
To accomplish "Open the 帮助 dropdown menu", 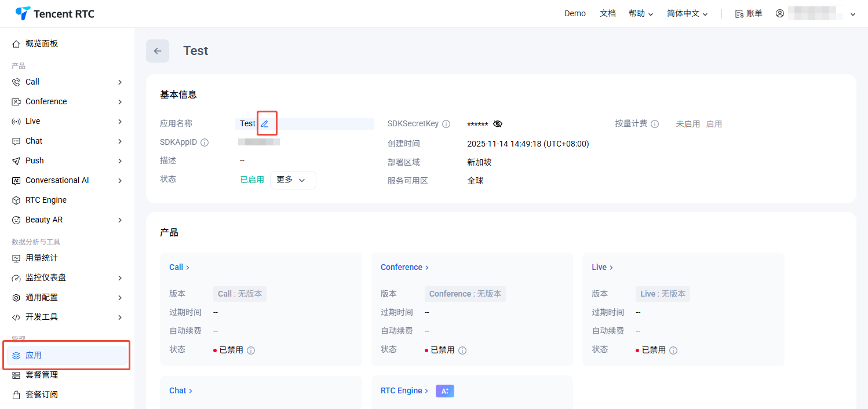I will pos(641,13).
